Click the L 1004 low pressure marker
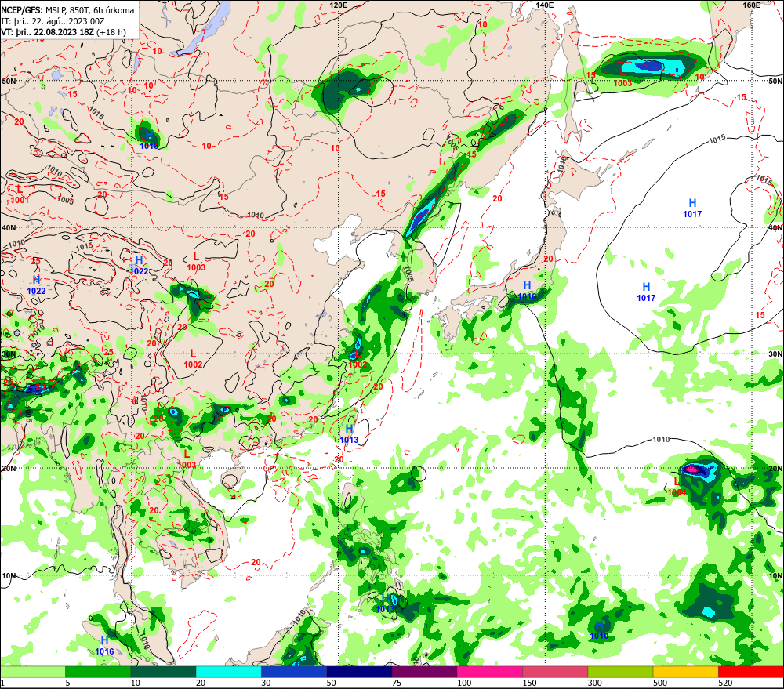Viewport: 784px width, 689px height. (x=677, y=487)
